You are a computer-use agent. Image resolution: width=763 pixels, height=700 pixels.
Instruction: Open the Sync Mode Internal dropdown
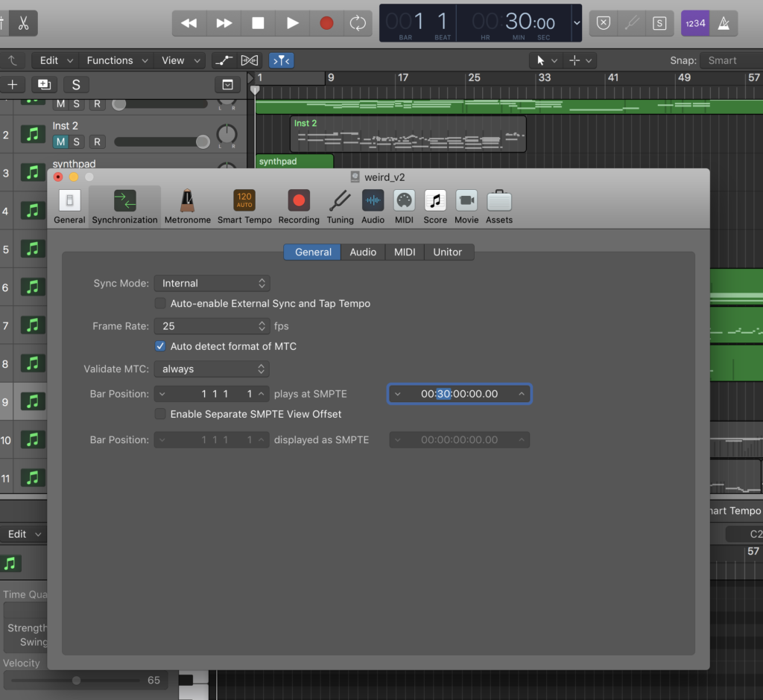tap(212, 283)
